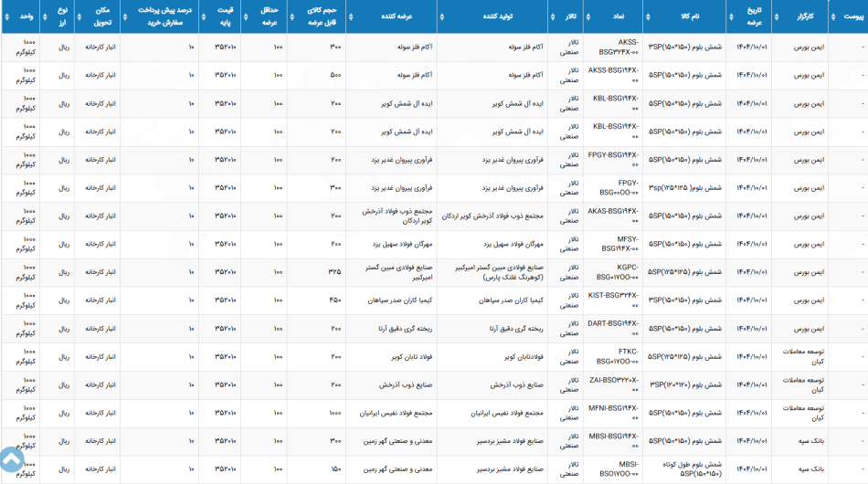Click broker بانک سپه in MBSI-BSO۱YOO row

(x=799, y=469)
